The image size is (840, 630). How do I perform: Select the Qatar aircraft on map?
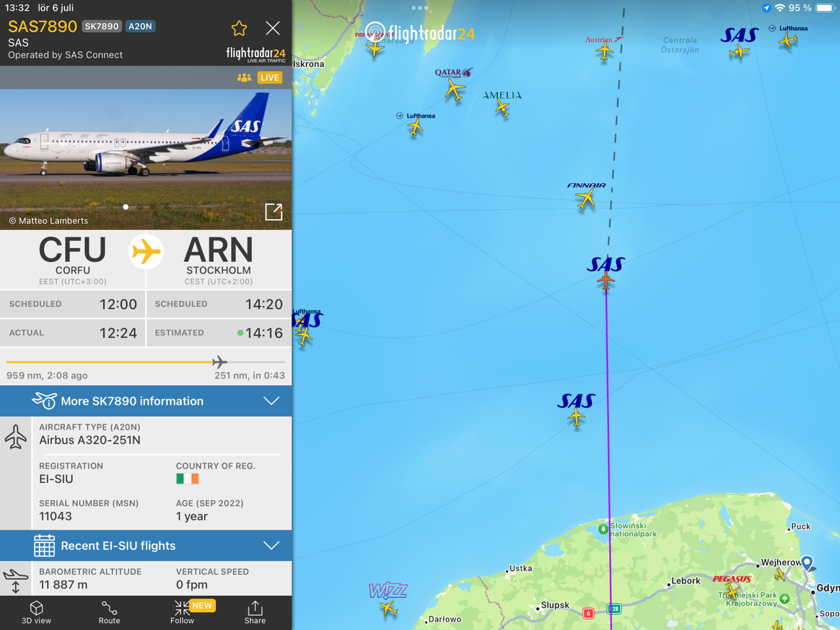point(454,90)
